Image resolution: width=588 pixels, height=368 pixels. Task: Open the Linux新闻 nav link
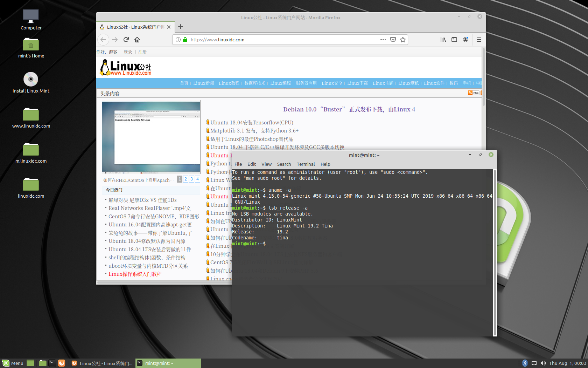coord(203,83)
